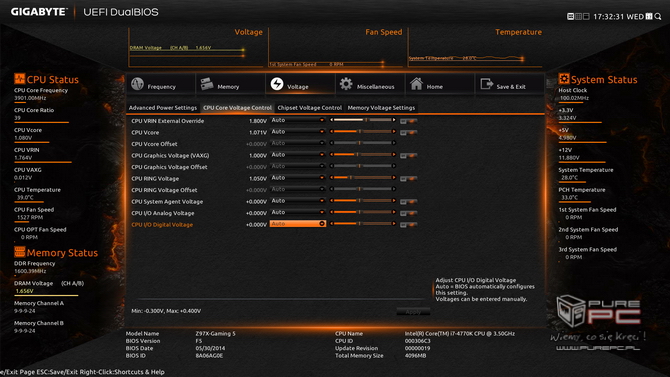
Task: Open the Miscellaneous section
Action: (x=370, y=84)
